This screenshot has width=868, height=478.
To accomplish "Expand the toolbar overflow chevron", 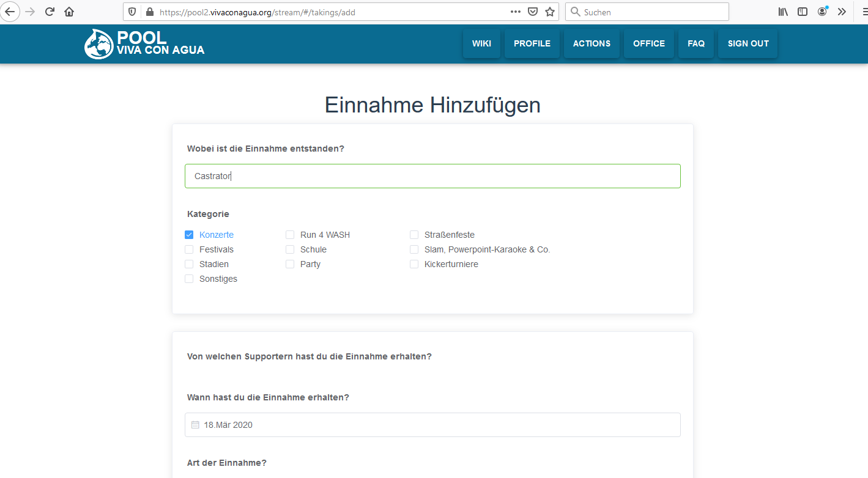I will click(x=842, y=12).
